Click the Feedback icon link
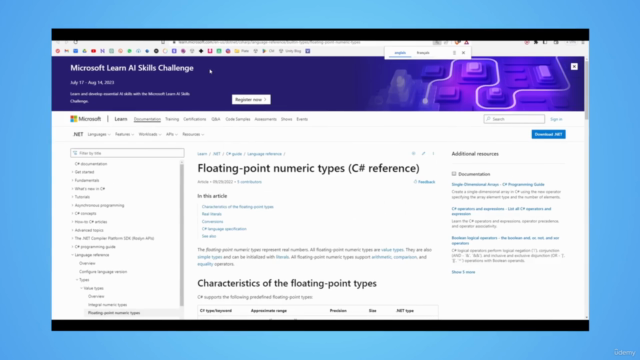The width and height of the screenshot is (640, 360). [424, 182]
